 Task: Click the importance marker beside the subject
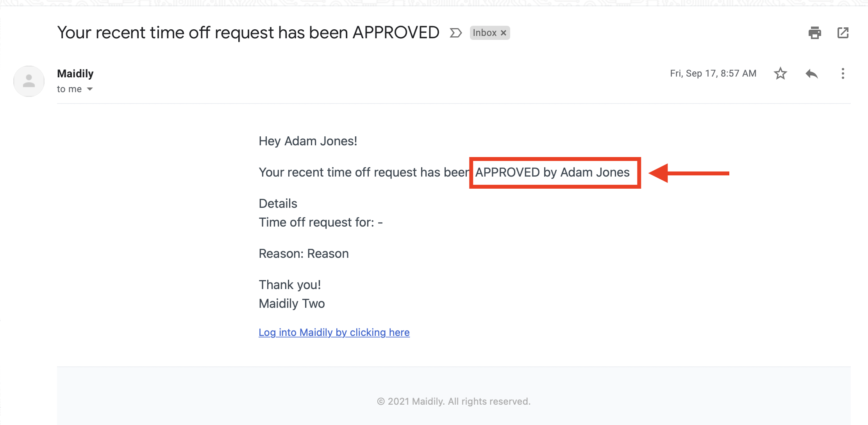click(455, 33)
